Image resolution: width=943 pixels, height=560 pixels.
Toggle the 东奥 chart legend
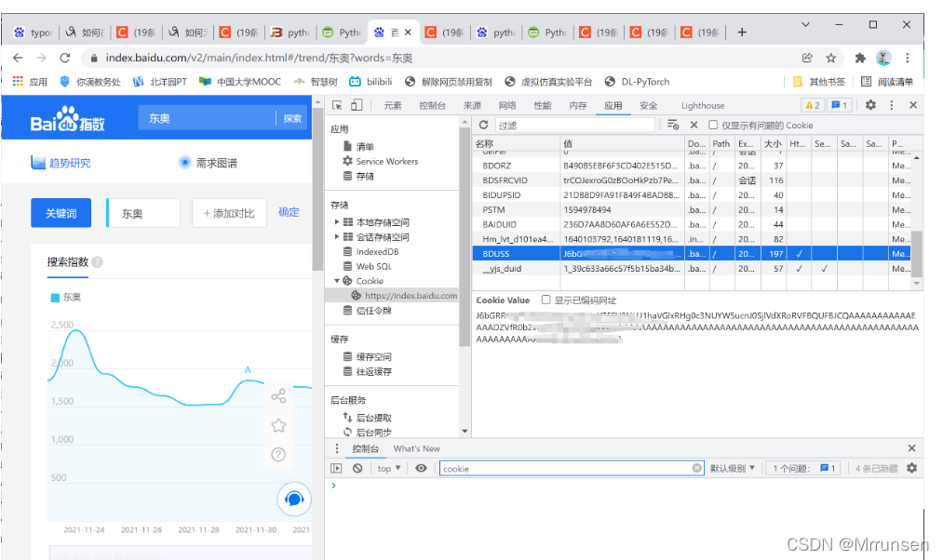(65, 298)
